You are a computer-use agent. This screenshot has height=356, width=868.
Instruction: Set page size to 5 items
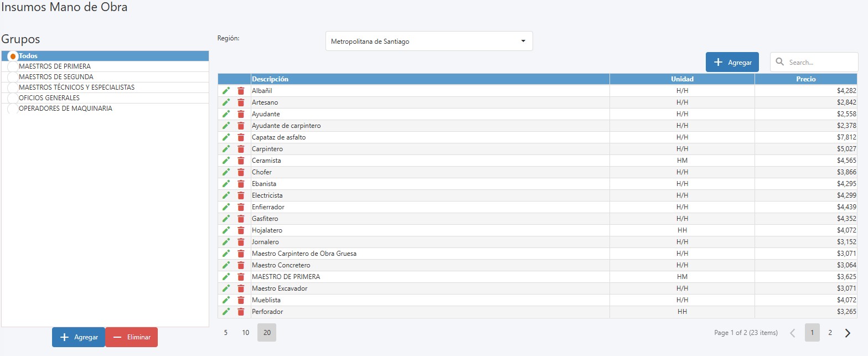(x=226, y=333)
